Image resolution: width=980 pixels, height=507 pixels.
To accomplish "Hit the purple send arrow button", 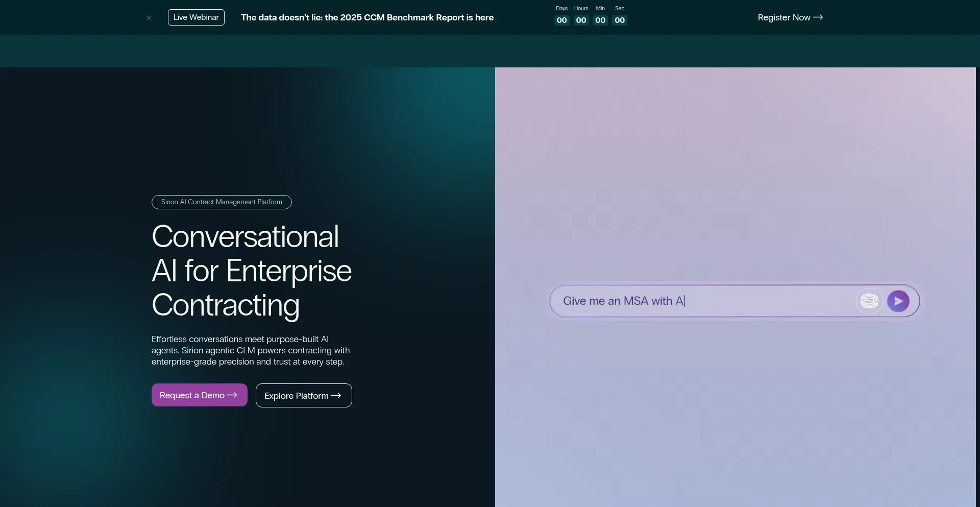I will [898, 301].
